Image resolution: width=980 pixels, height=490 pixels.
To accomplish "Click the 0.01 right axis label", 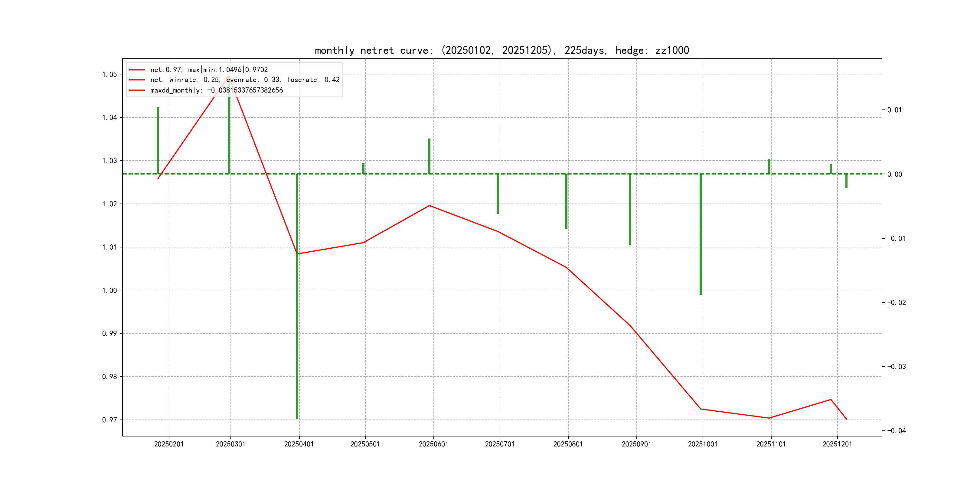I will pyautogui.click(x=894, y=110).
